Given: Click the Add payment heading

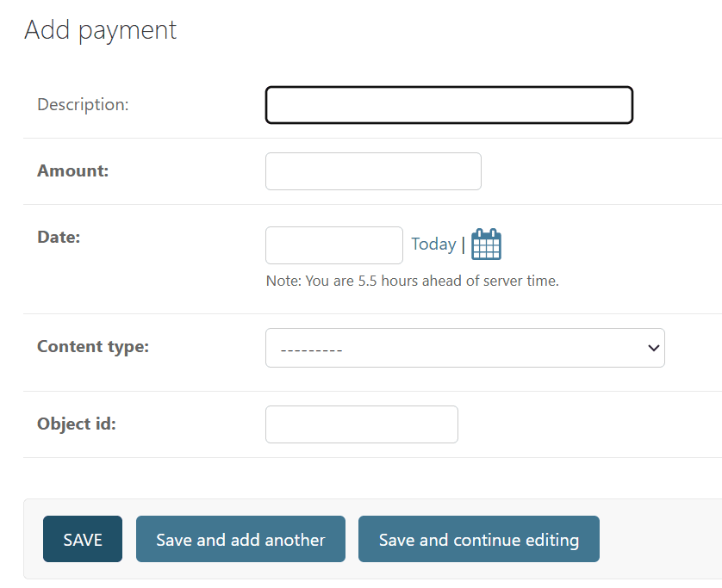Looking at the screenshot, I should (x=100, y=30).
